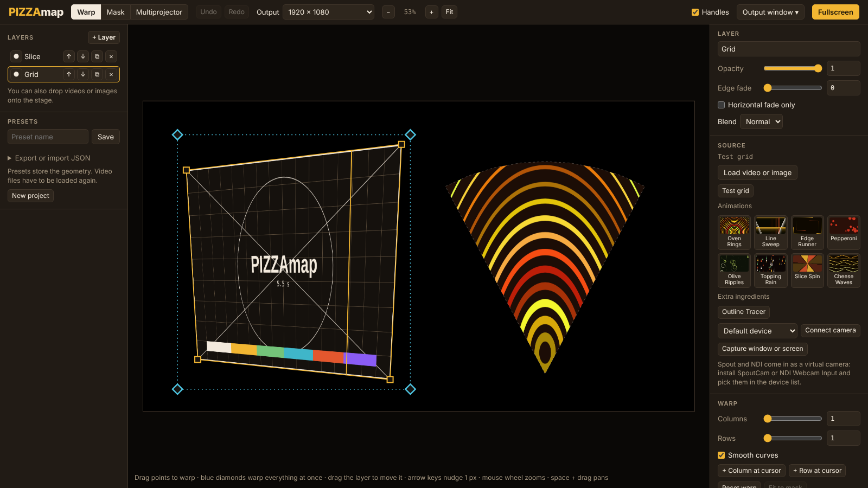Focus the Preset name field
This screenshot has width=868, height=488.
48,137
